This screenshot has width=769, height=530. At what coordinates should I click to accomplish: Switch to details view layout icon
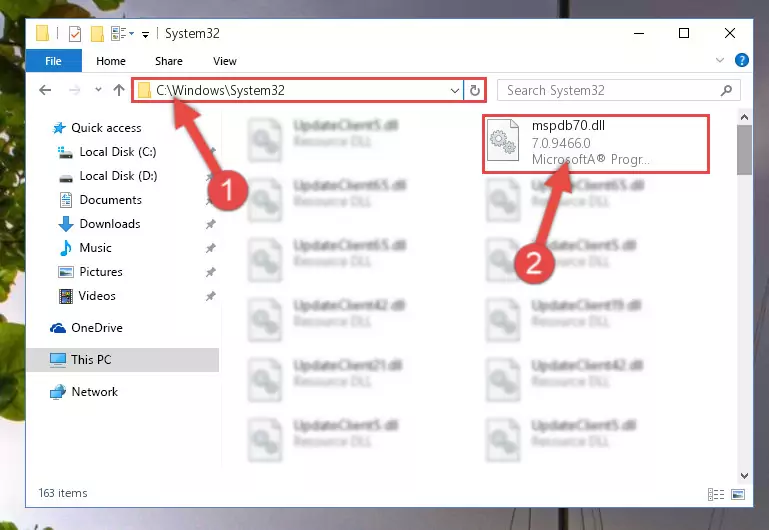coord(716,494)
